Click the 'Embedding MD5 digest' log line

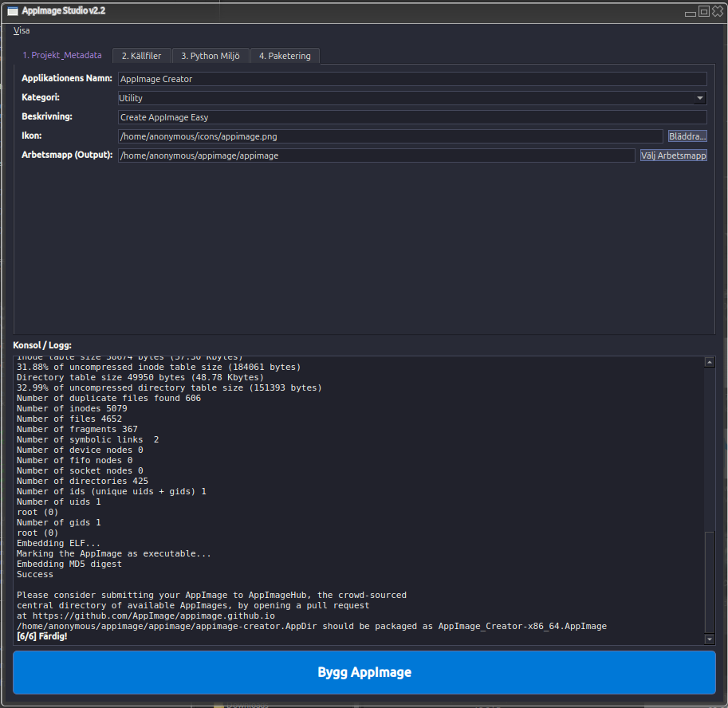(69, 564)
